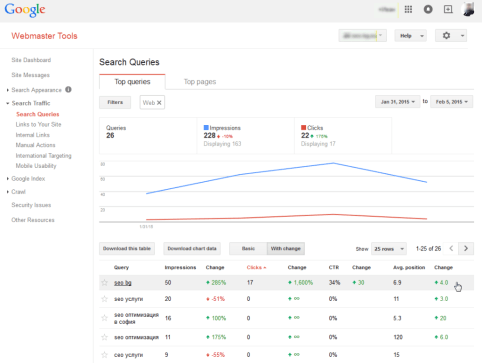Expand Crawl section
Image resolution: width=482 pixels, height=363 pixels.
click(7, 192)
